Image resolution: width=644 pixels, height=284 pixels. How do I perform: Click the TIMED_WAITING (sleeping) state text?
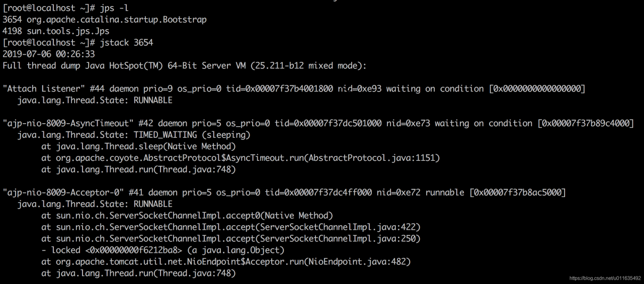[x=192, y=135]
